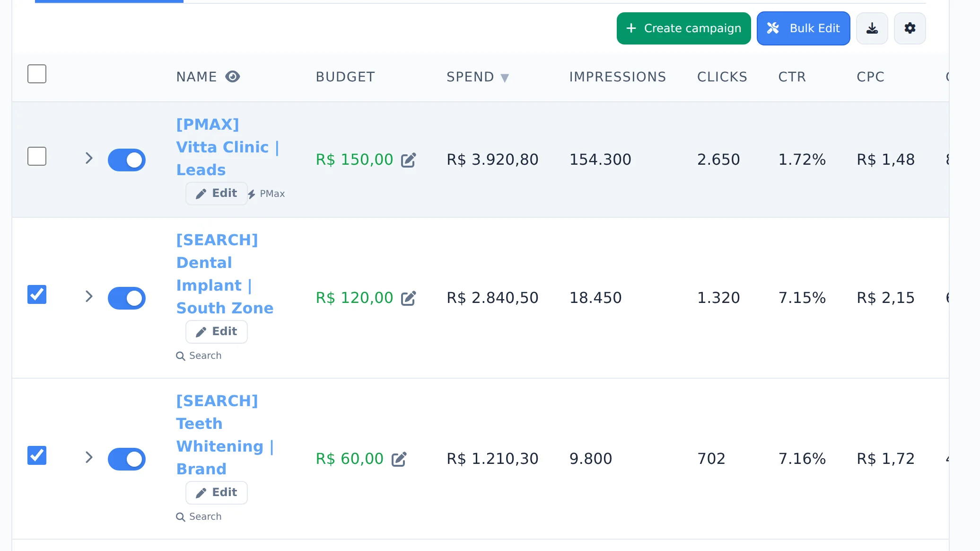Click the NAME column header text
The width and height of the screenshot is (980, 551).
(x=196, y=77)
